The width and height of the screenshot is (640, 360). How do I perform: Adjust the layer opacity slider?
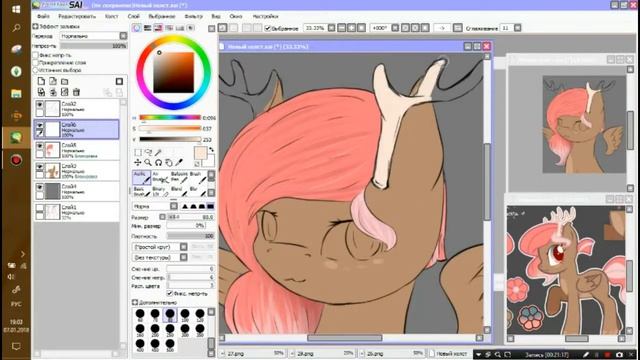point(93,46)
